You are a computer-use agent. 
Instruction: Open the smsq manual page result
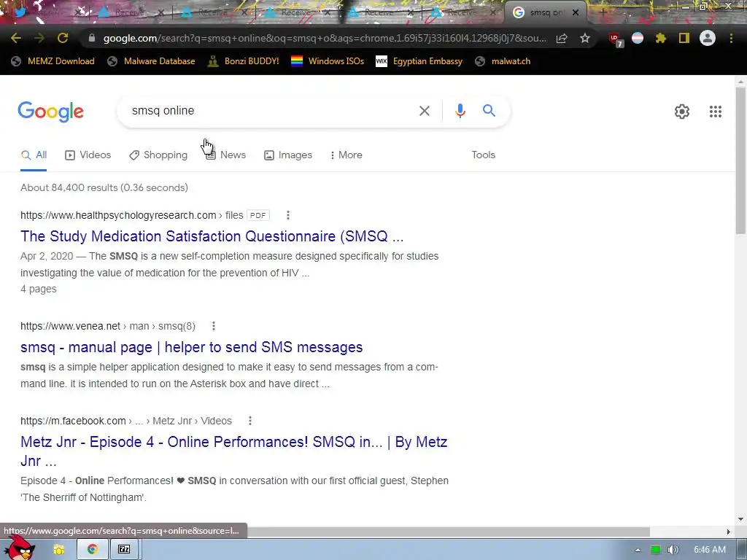192,347
